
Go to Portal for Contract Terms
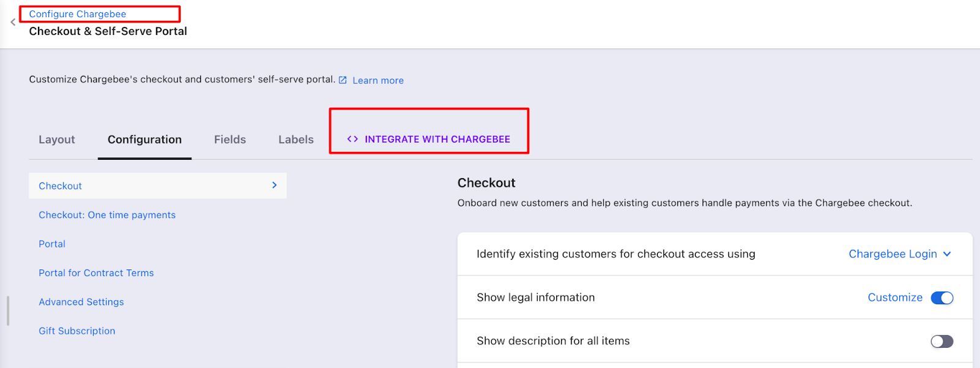pyautogui.click(x=96, y=273)
